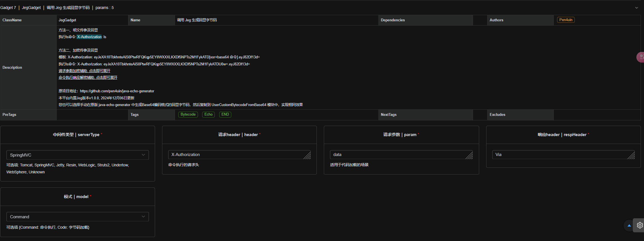This screenshot has height=241, width=644.
Task: Expand the request parameter encryption helper link
Action: point(84,71)
